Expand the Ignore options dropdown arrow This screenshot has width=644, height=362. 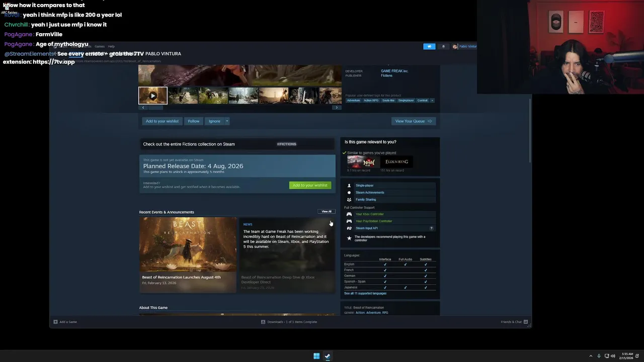pos(227,121)
